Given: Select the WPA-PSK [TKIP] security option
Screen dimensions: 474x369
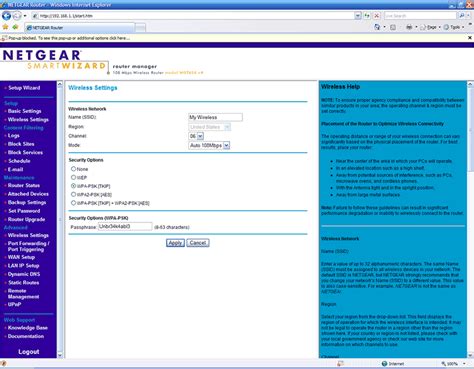Looking at the screenshot, I should tap(73, 186).
